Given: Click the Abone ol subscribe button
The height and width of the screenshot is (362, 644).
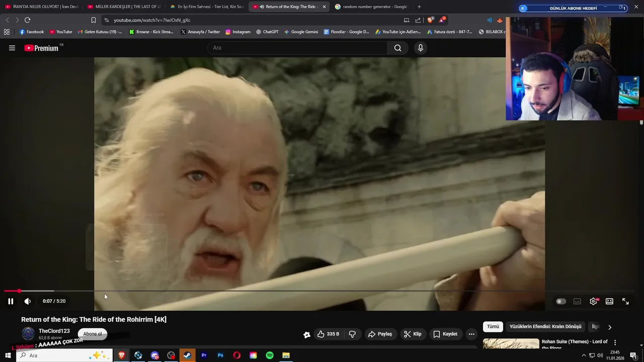Looking at the screenshot, I should click(93, 334).
